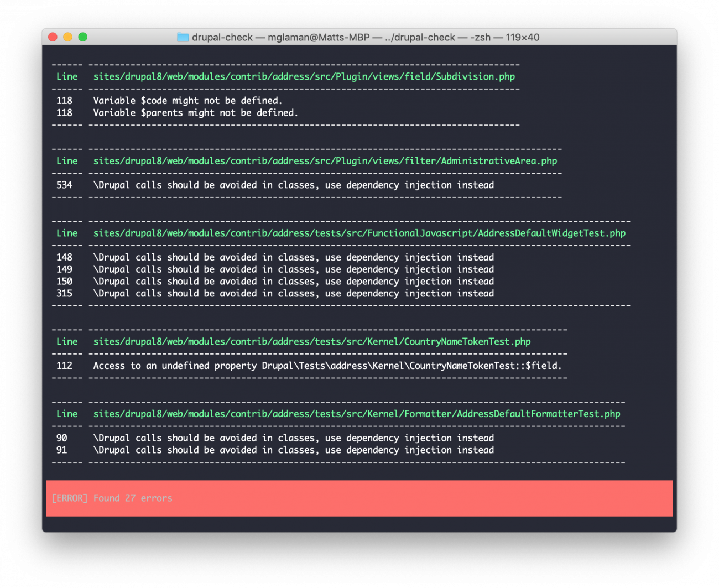Screen dimensions: 719x588
Task: Click the AddressDefaultWidgetTest.php path
Action: (359, 233)
